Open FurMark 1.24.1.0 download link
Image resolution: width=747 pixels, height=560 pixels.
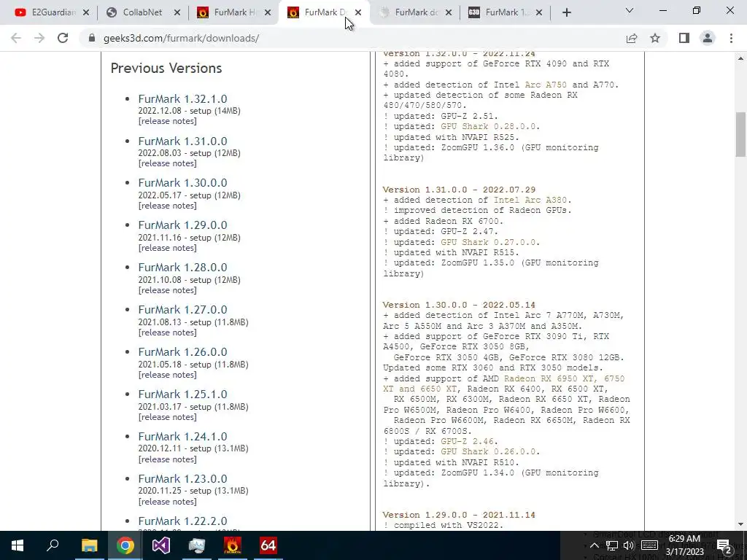click(x=182, y=437)
